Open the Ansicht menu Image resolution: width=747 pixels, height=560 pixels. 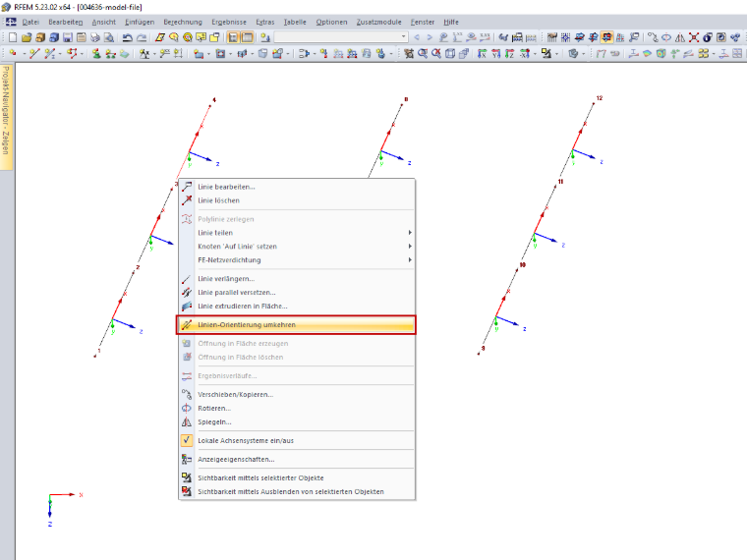point(104,22)
